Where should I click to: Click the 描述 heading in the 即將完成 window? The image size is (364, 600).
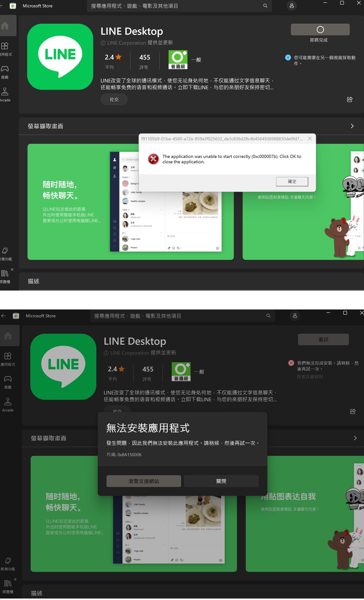[x=34, y=281]
